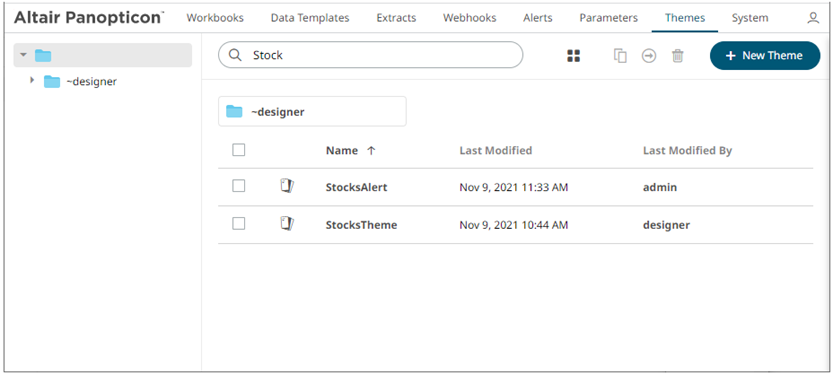Open the user account icon
This screenshot has width=833, height=375.
[x=813, y=18]
